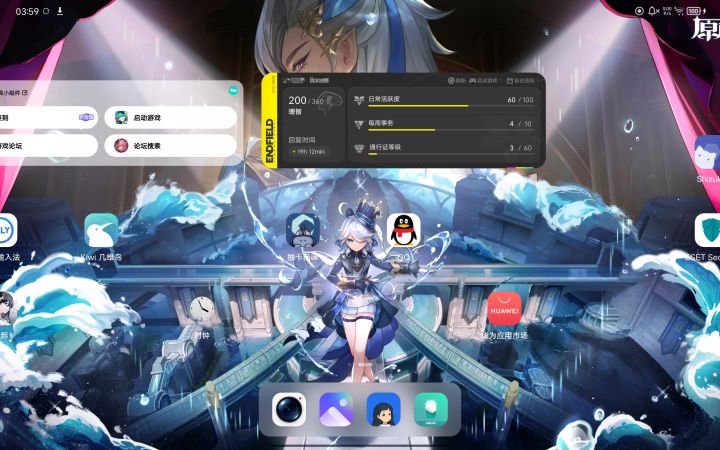Tap the 200/360 理智 sanity card
The width and height of the screenshot is (720, 450).
(x=314, y=124)
